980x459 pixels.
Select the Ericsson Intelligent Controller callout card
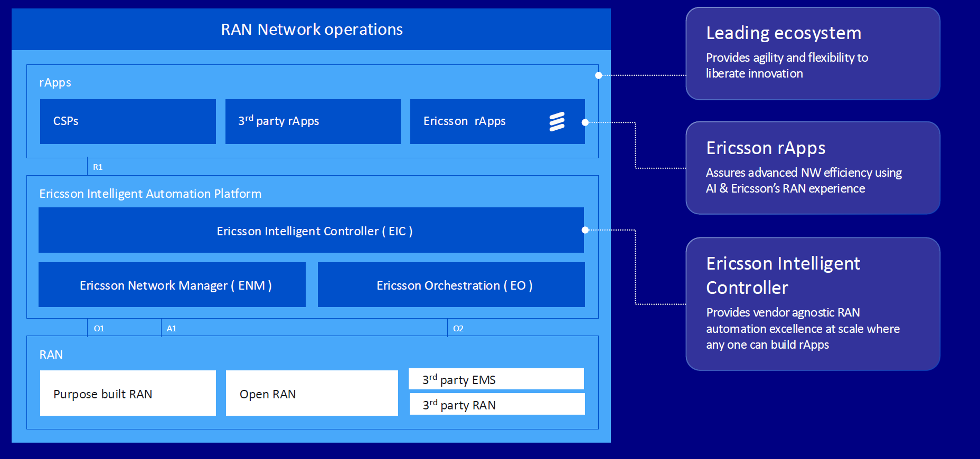[x=813, y=304]
